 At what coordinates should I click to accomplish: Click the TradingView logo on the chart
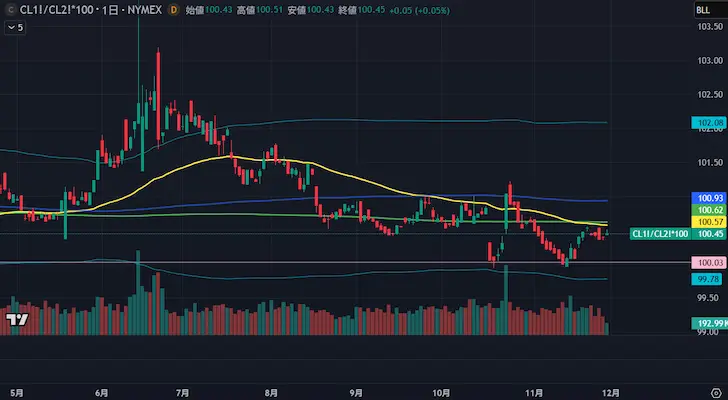coord(16,320)
